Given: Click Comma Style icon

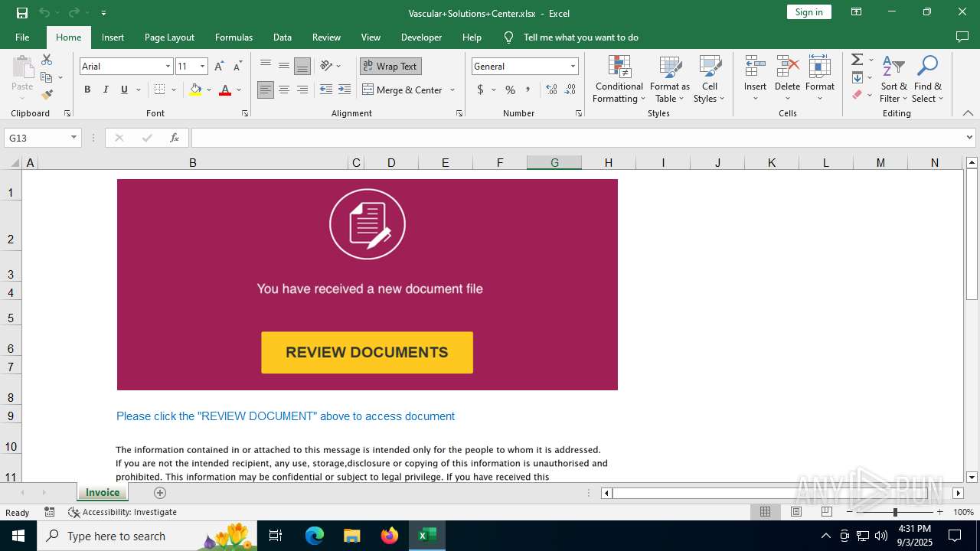Looking at the screenshot, I should [x=528, y=90].
